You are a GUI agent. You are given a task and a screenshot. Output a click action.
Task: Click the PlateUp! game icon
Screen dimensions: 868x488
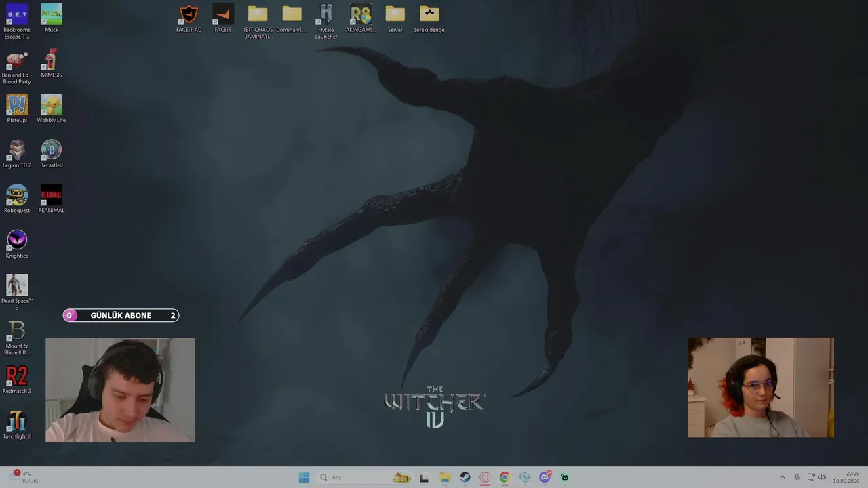[x=17, y=108]
